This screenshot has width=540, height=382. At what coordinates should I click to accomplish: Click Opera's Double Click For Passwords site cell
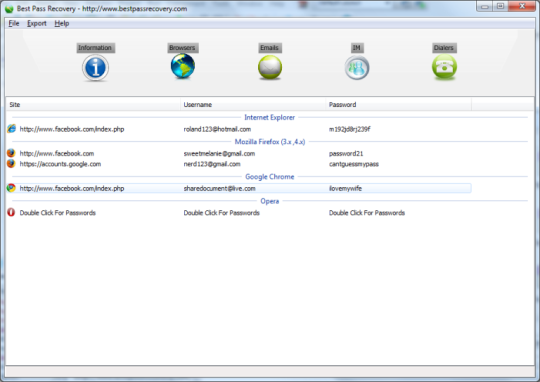point(58,213)
